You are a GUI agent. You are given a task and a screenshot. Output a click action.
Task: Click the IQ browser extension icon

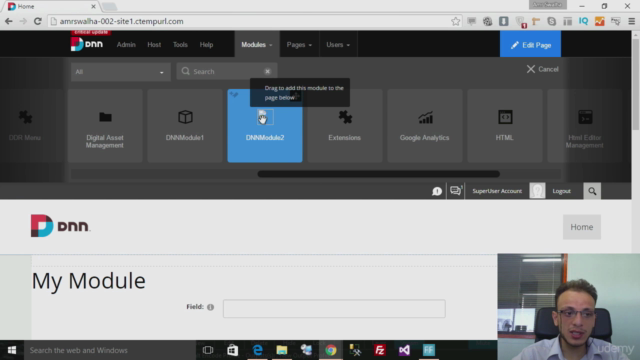pos(583,21)
